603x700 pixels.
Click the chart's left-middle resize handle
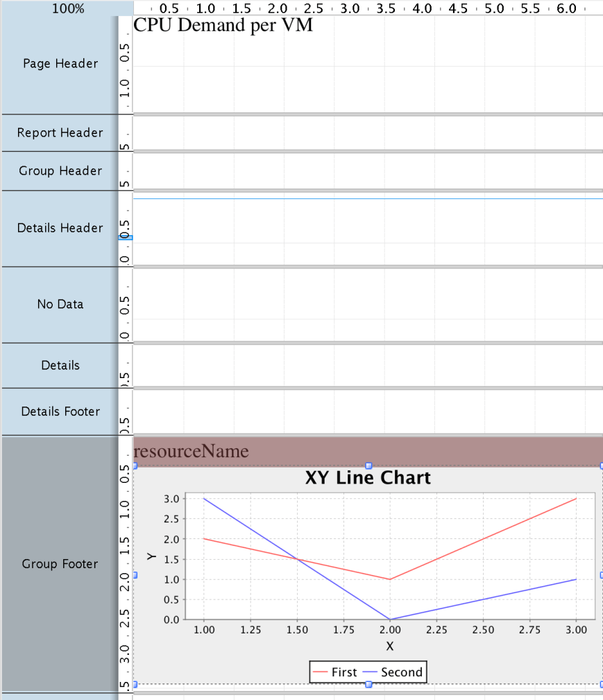[x=135, y=575]
